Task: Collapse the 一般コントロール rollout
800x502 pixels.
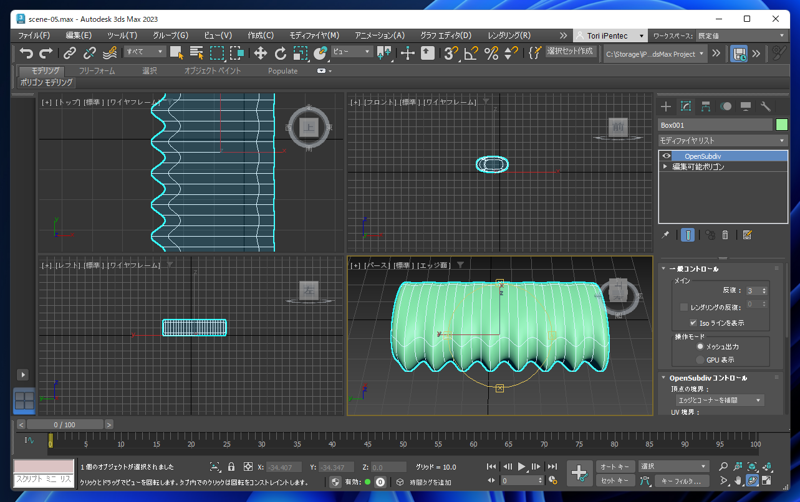Action: coord(664,268)
